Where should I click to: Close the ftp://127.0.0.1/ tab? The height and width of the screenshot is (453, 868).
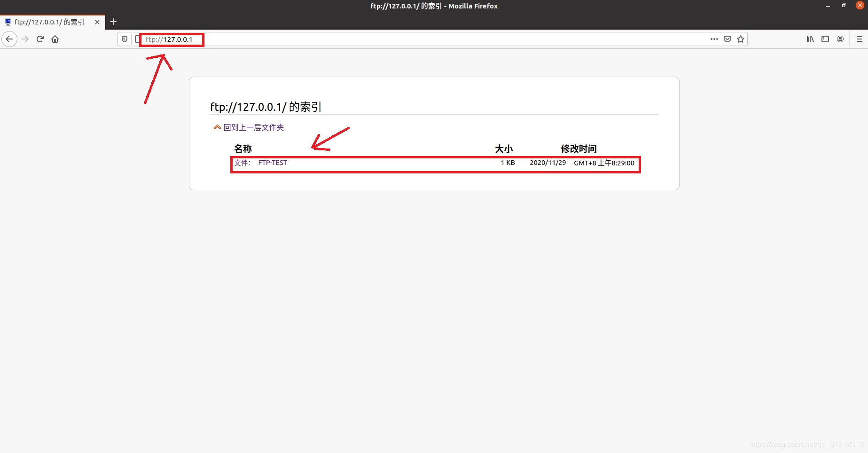pos(97,22)
